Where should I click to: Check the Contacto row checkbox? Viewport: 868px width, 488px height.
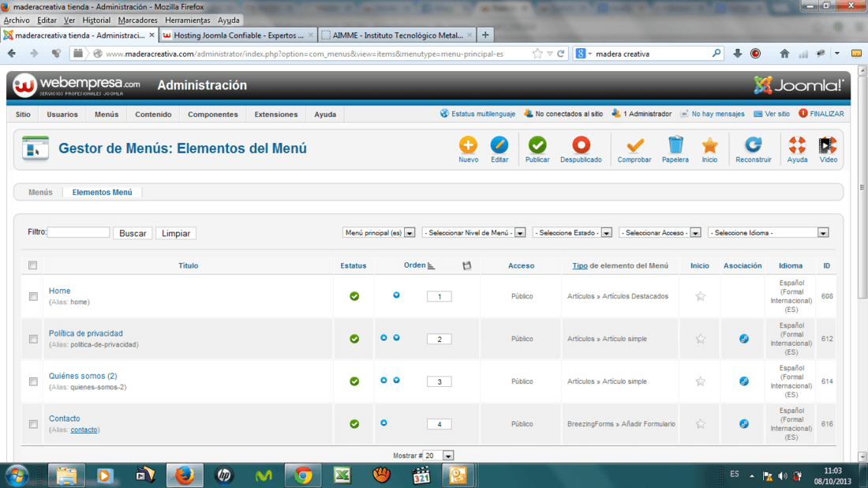click(x=33, y=424)
